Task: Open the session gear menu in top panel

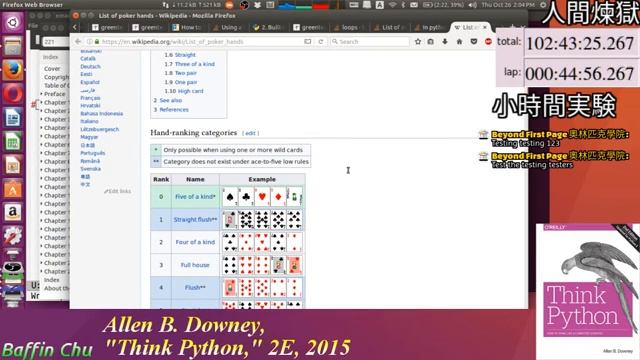Action: click(x=543, y=5)
